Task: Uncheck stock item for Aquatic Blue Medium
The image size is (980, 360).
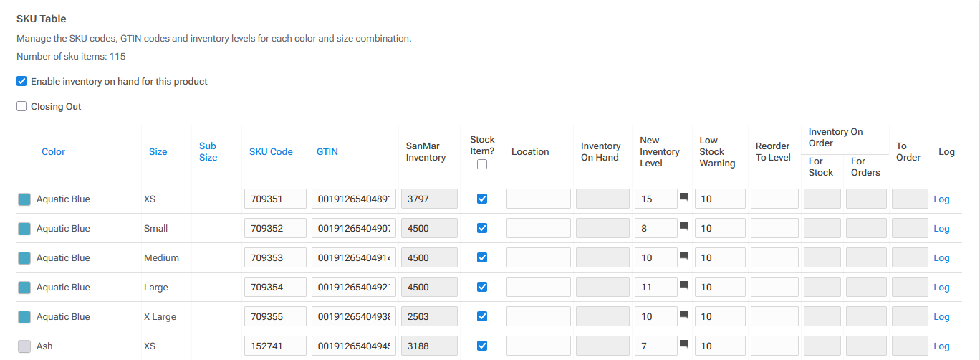Action: (482, 257)
